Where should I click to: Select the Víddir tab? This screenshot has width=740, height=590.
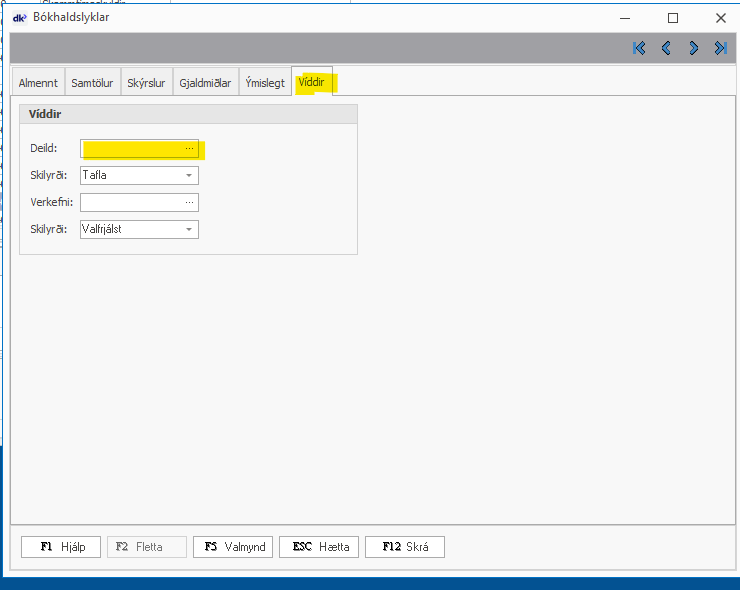tap(312, 83)
